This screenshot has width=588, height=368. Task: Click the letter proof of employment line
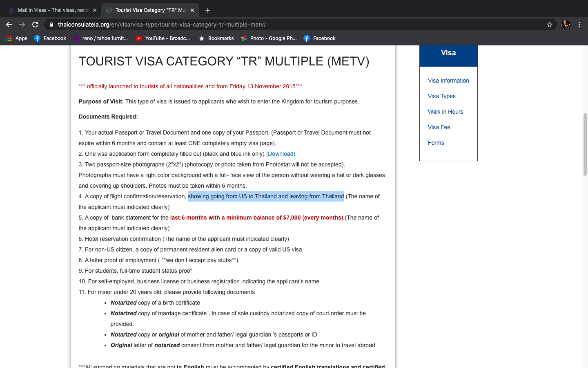coord(158,260)
